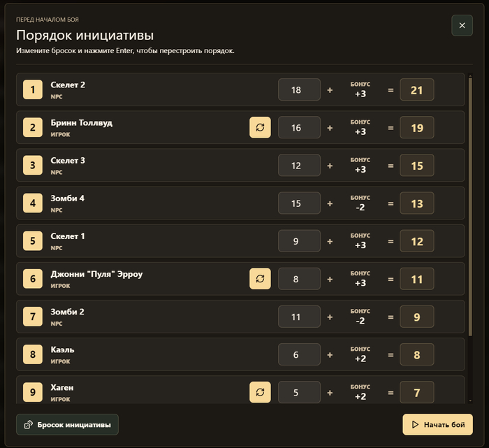
Task: Click the total result 21 for Скелет 2
Action: (416, 90)
